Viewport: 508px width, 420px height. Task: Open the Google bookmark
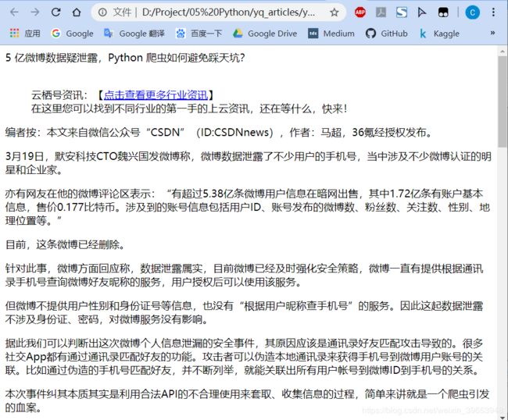tap(72, 34)
